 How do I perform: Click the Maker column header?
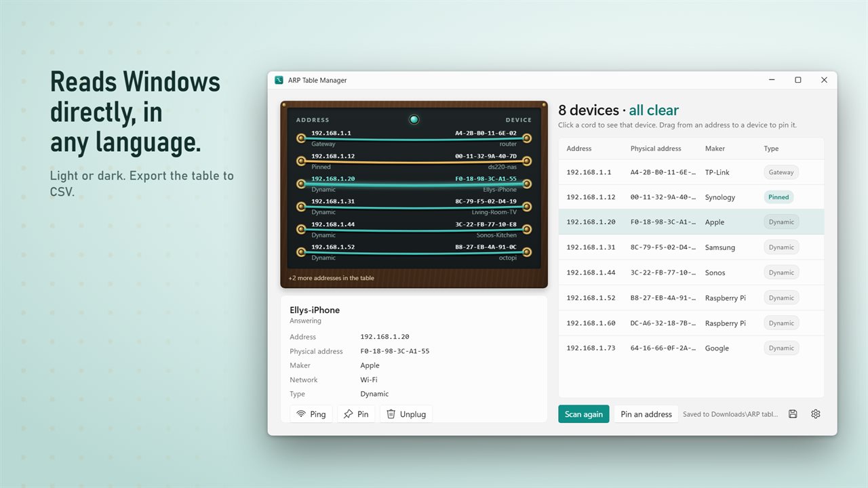(x=715, y=148)
